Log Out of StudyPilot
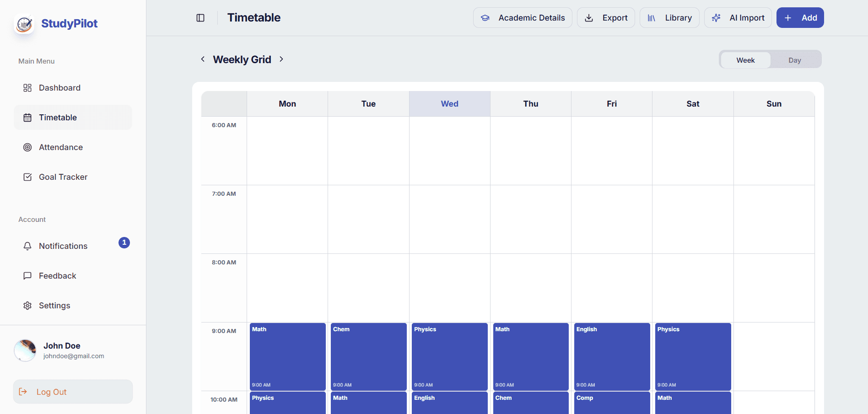 coord(72,392)
